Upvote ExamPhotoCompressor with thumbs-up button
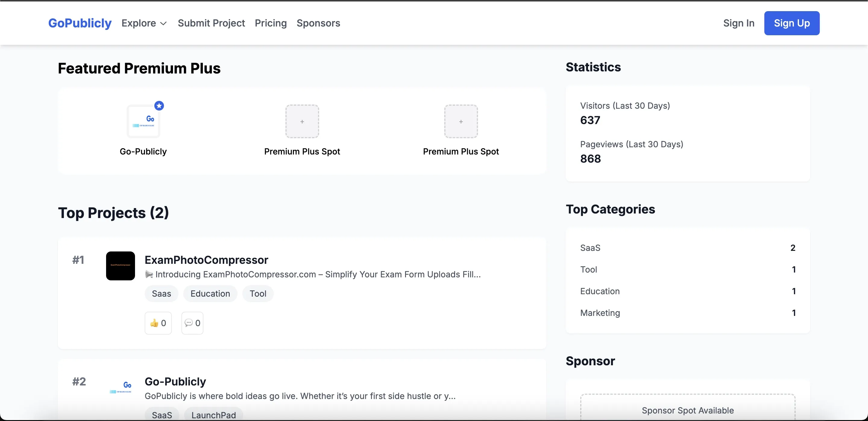Screen dimensions: 868x421 [158, 323]
